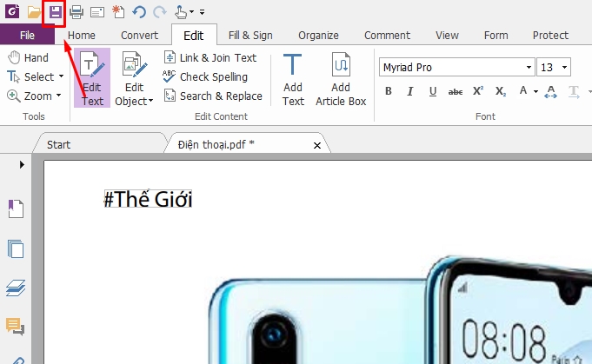Toggle Bold formatting
The width and height of the screenshot is (592, 364).
click(388, 91)
